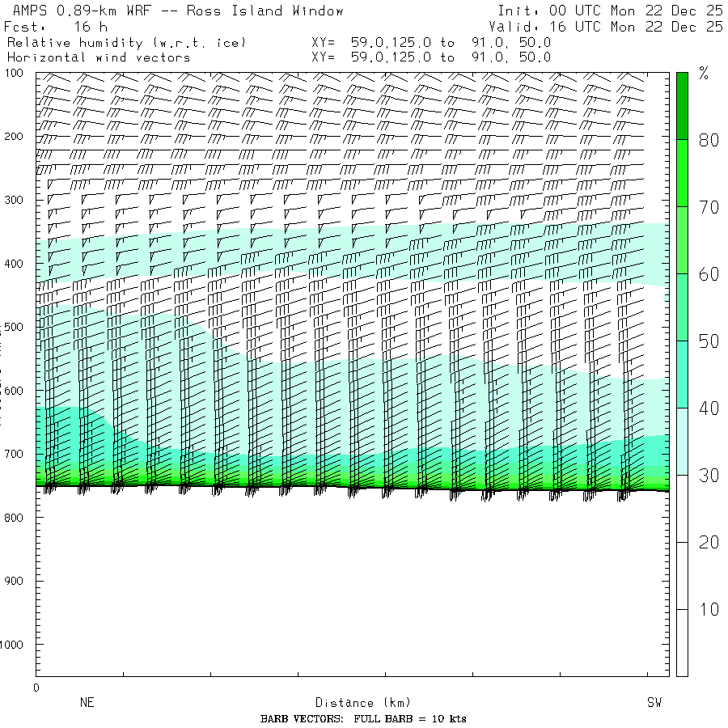Click the 900 pressure axis label
Screen dimensions: 728x728
point(14,581)
